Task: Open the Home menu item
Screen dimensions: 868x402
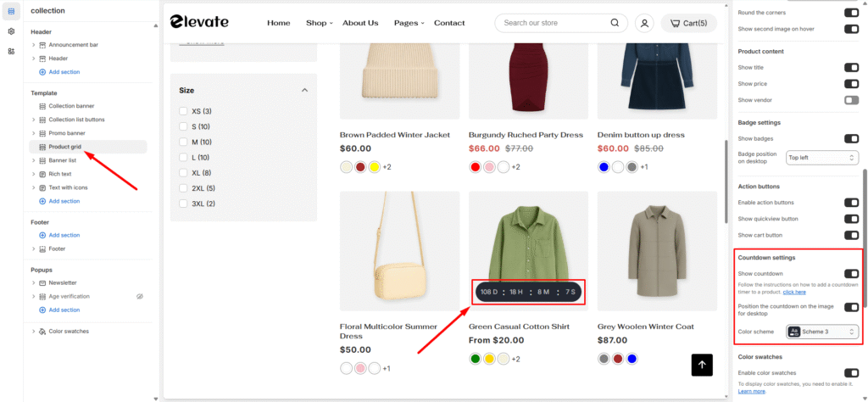Action: point(278,23)
